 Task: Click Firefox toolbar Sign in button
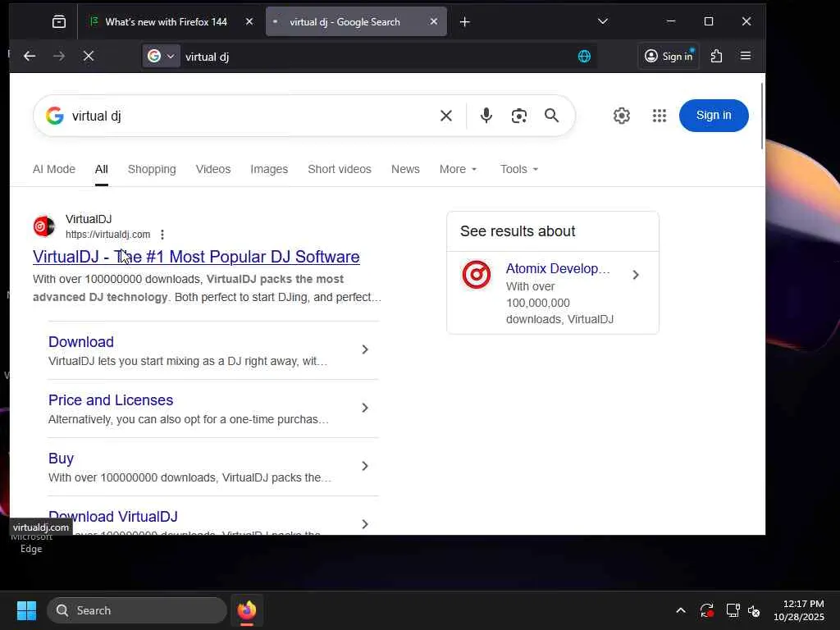coord(669,56)
